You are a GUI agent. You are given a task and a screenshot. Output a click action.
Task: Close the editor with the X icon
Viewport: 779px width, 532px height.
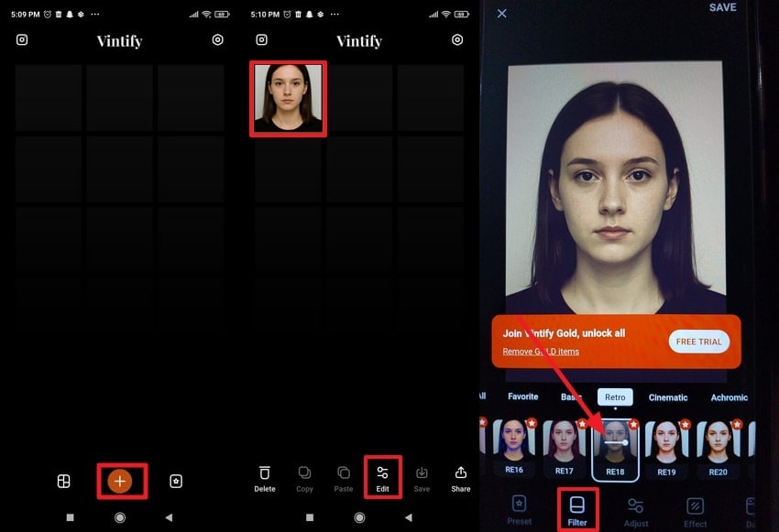click(x=502, y=14)
